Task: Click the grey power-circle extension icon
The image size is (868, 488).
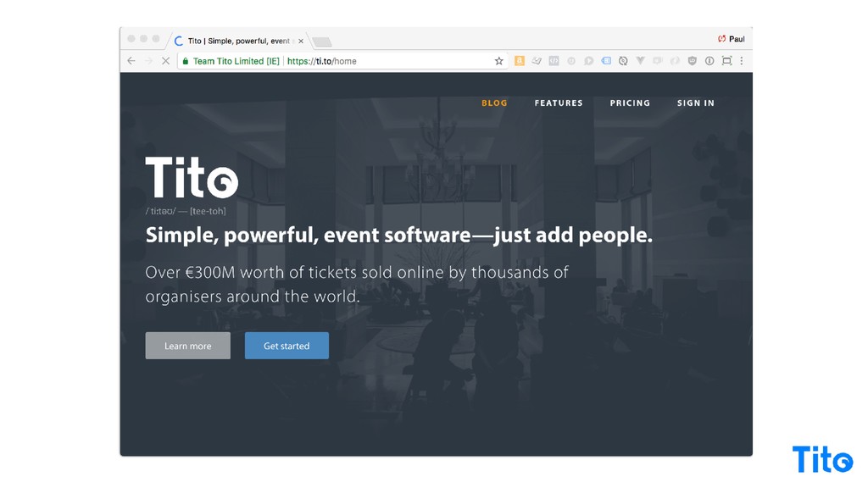Action: point(570,61)
